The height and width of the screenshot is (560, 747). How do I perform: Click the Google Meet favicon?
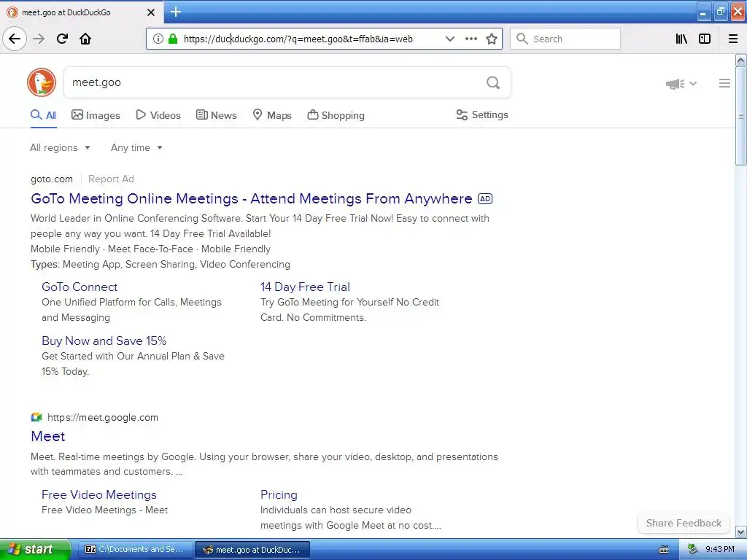[36, 417]
